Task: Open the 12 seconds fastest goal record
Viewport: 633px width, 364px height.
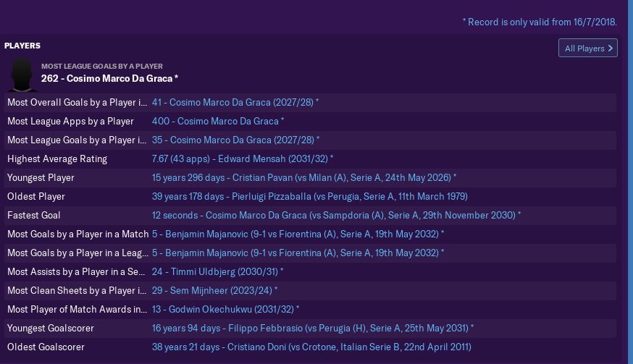Action: pos(336,216)
